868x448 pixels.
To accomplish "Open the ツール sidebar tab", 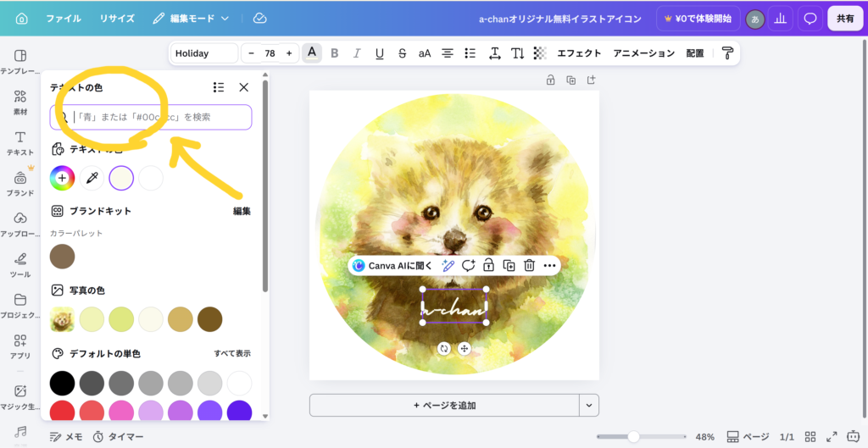I will [20, 265].
